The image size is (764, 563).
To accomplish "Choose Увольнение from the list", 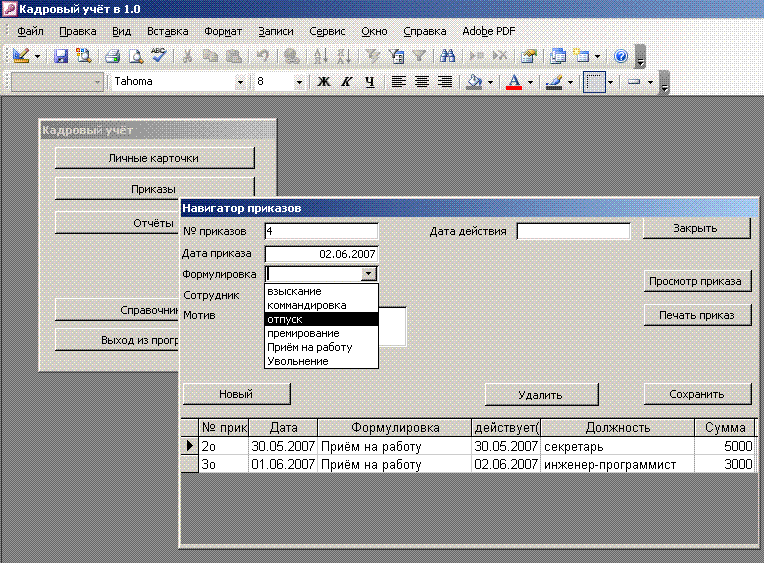I will coord(322,361).
